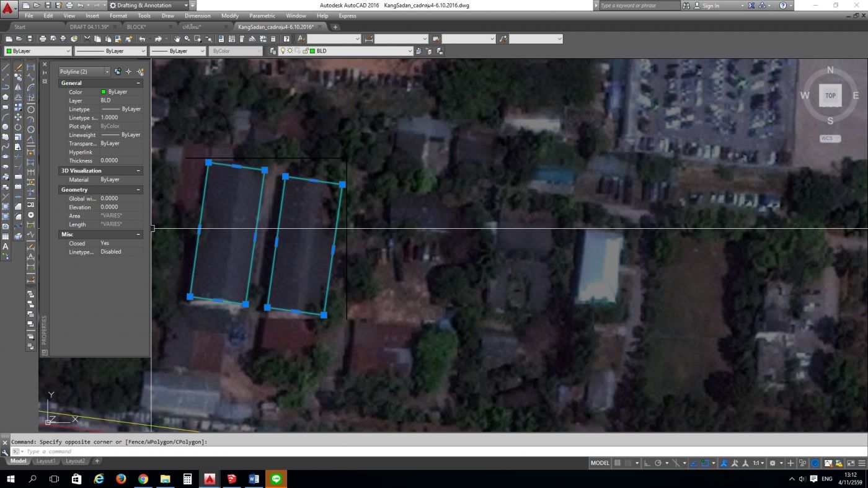Toggle grid display in status bar
The height and width of the screenshot is (488, 868).
618,463
